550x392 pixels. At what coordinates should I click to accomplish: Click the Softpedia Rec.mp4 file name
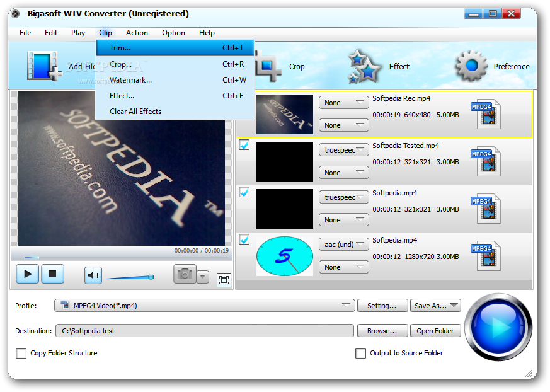point(401,98)
